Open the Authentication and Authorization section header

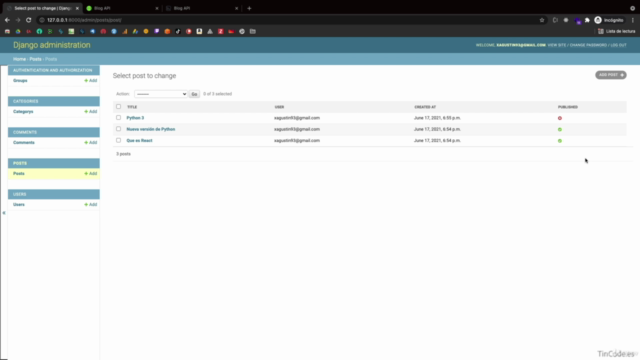53,70
